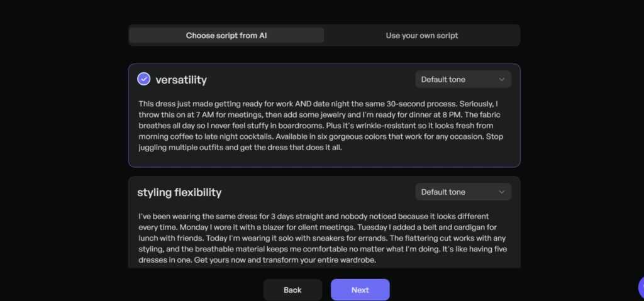The width and height of the screenshot is (644, 301).
Task: Open the versatility Default tone dropdown
Action: (x=463, y=79)
